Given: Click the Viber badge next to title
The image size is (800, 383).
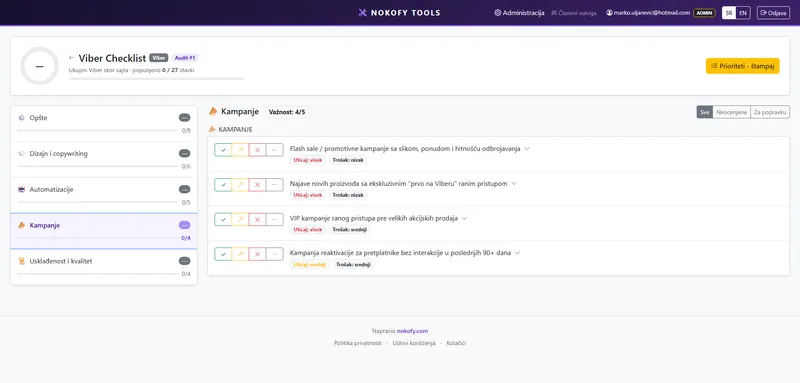Looking at the screenshot, I should pyautogui.click(x=159, y=58).
